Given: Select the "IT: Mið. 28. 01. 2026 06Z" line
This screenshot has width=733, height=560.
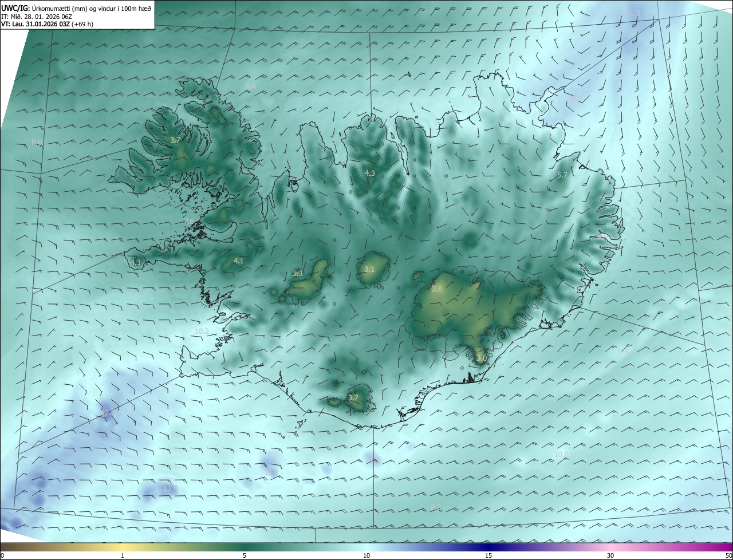Looking at the screenshot, I should 36,17.
